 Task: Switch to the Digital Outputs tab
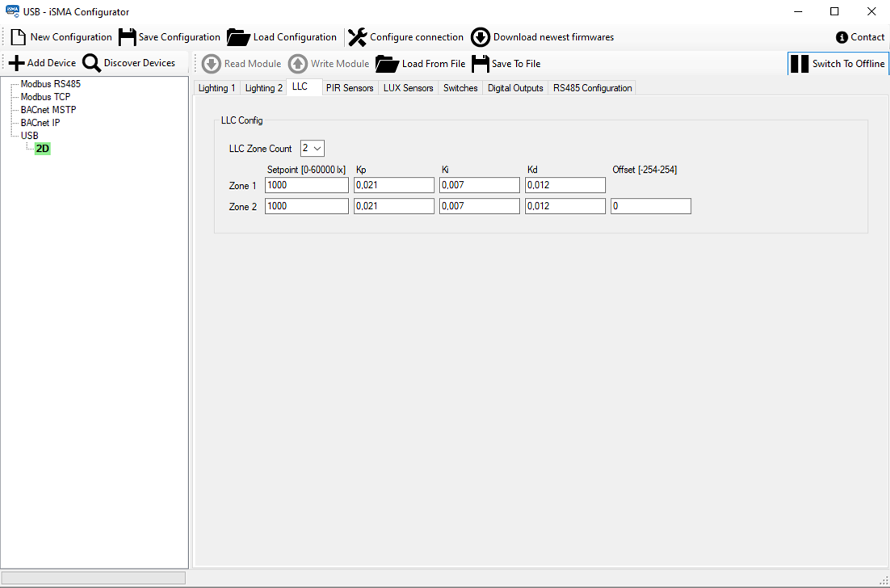(x=515, y=88)
